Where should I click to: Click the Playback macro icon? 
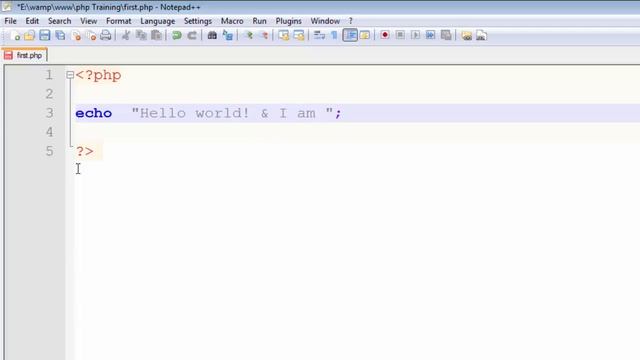[x=416, y=36]
